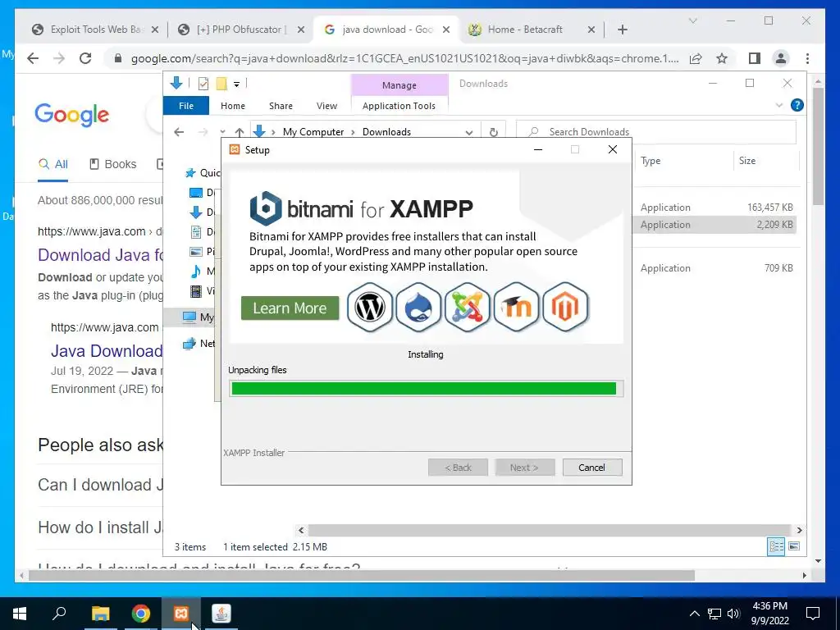
Task: Click the new folder quick access icon
Action: click(221, 84)
